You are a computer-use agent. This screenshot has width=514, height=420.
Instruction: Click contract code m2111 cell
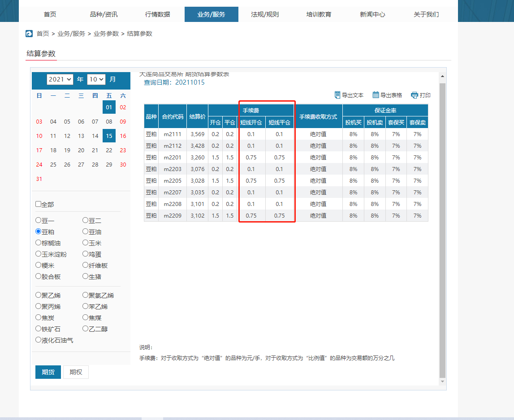173,134
